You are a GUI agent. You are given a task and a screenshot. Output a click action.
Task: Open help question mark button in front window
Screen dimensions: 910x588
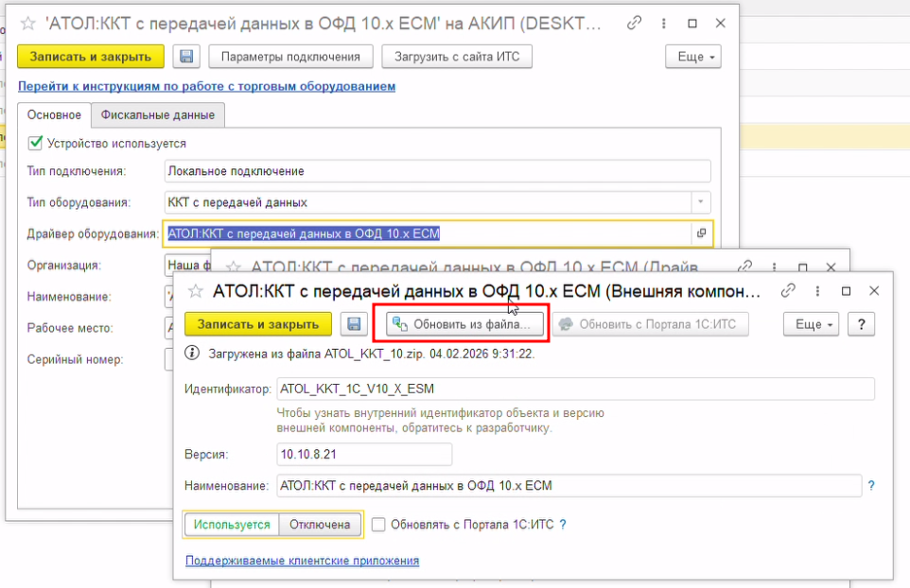[861, 324]
